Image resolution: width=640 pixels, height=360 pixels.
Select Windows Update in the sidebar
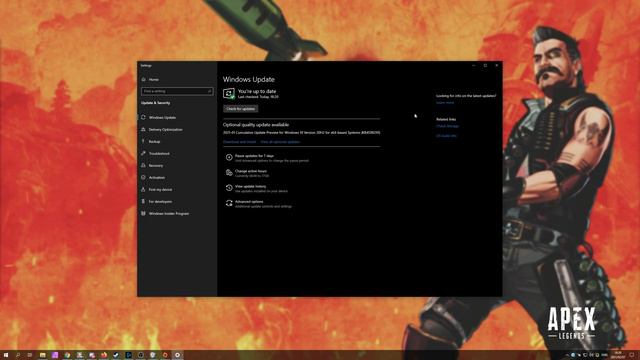click(162, 118)
